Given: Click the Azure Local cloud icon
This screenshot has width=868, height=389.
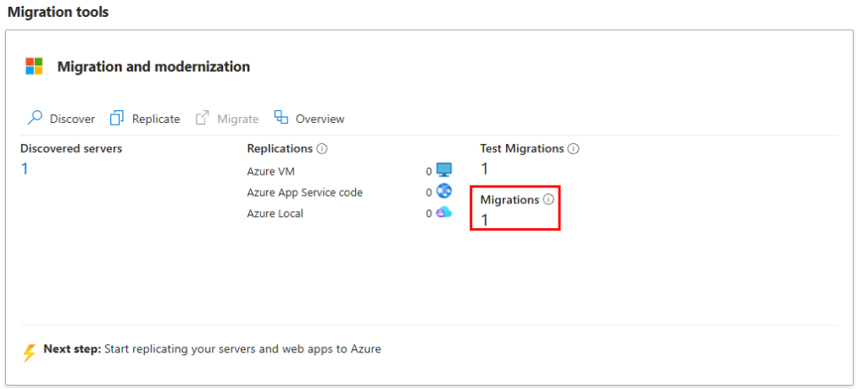Looking at the screenshot, I should [444, 213].
